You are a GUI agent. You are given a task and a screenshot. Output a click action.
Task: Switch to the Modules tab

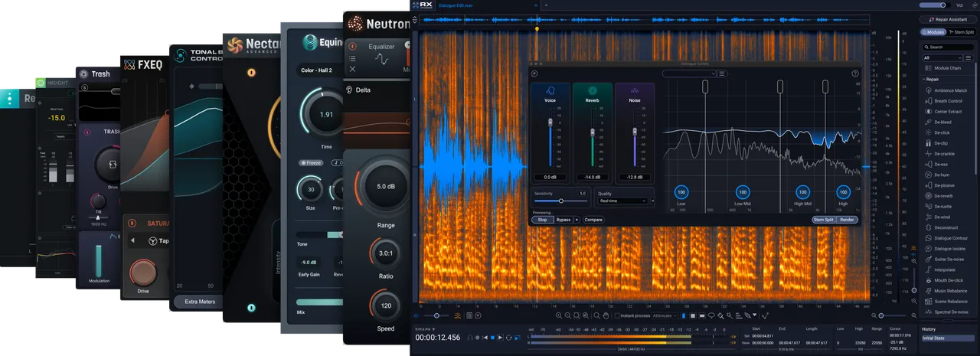933,32
